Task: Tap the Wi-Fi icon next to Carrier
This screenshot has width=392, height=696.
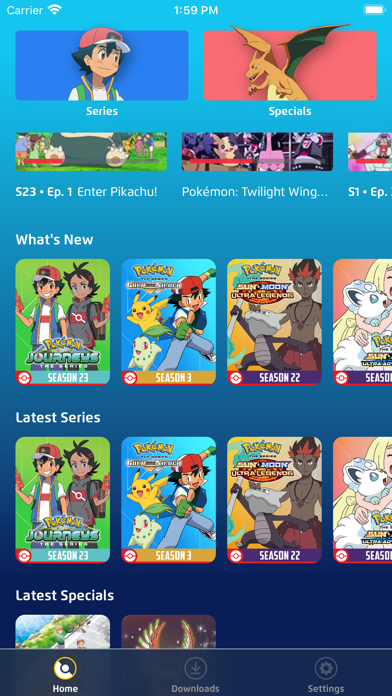Action: pos(55,9)
